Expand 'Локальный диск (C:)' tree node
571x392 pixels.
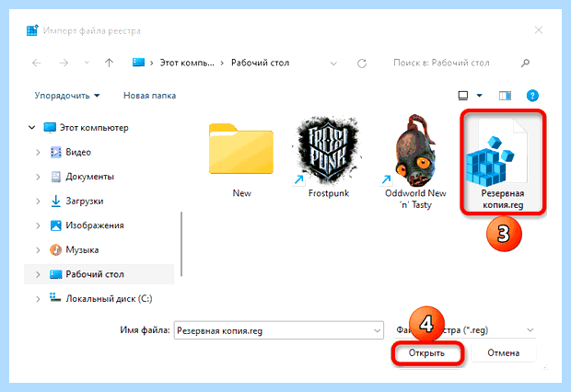pyautogui.click(x=38, y=299)
